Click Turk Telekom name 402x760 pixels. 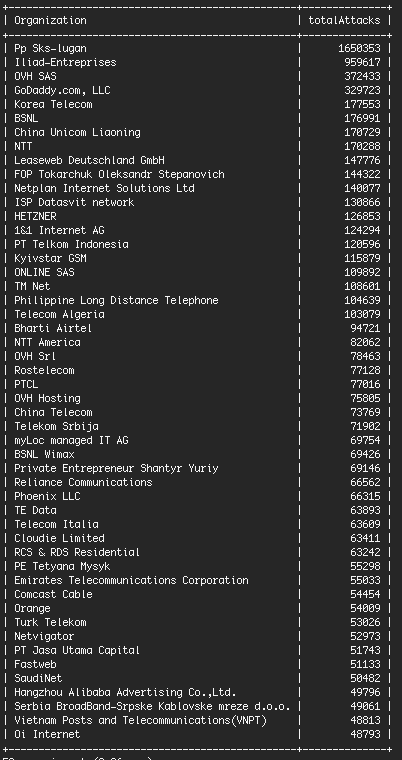[x=50, y=622]
